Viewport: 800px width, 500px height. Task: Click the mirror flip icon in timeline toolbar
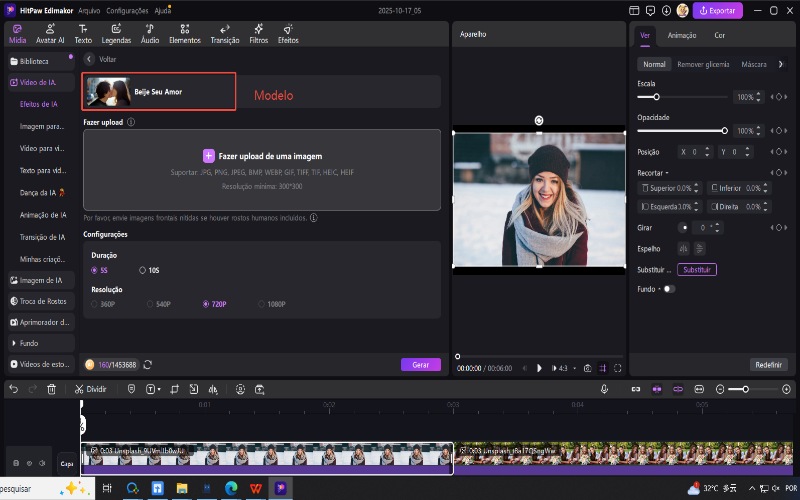click(x=213, y=389)
